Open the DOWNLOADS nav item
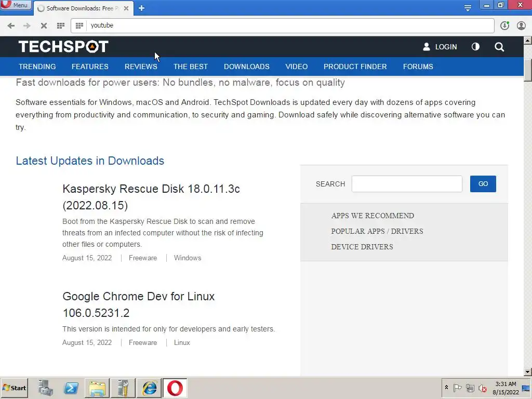The width and height of the screenshot is (532, 399). click(247, 66)
